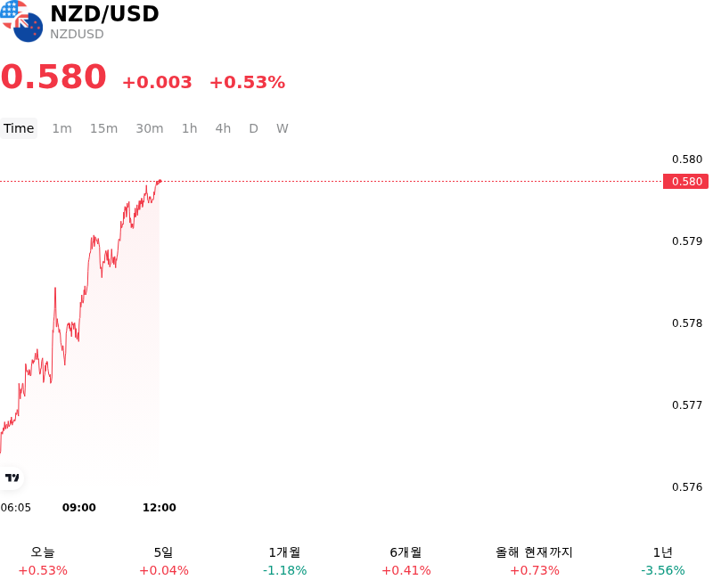
Task: Select the 5일 range button
Action: (x=164, y=561)
